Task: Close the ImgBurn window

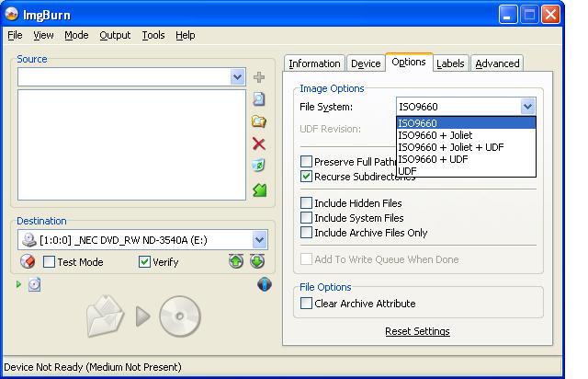Action: coord(550,15)
